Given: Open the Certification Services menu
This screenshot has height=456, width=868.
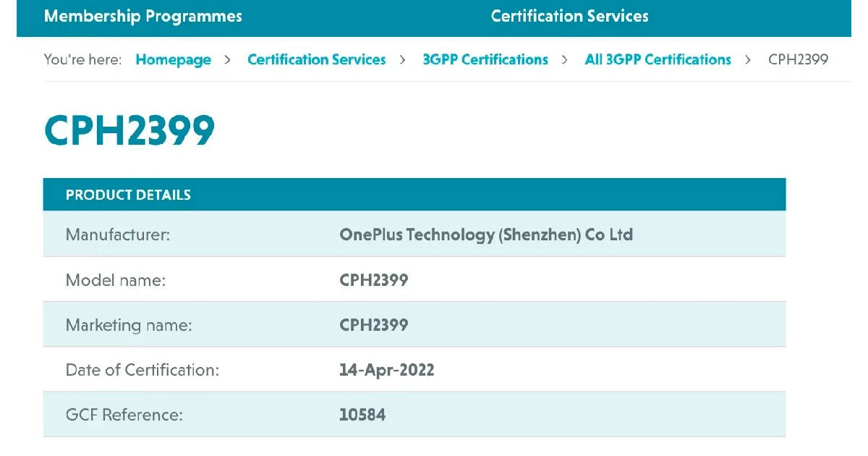Looking at the screenshot, I should coord(570,16).
